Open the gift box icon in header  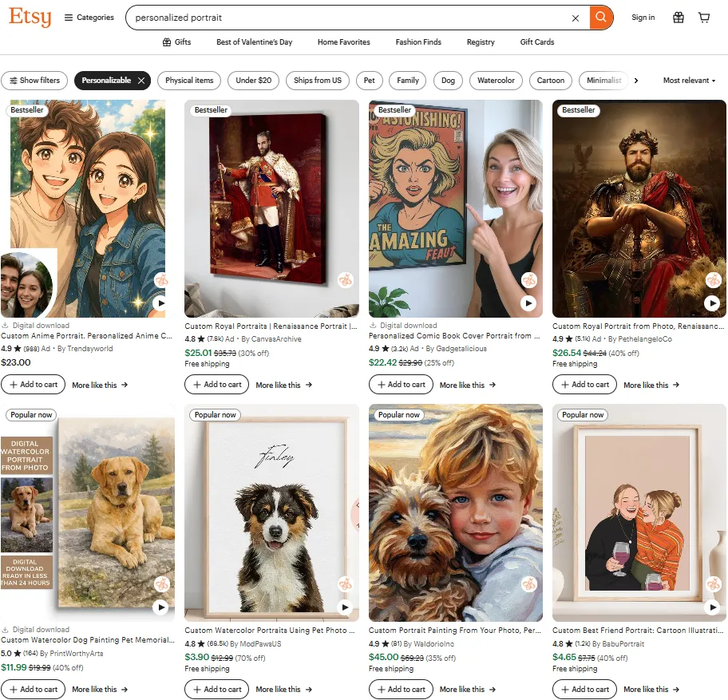pyautogui.click(x=678, y=18)
